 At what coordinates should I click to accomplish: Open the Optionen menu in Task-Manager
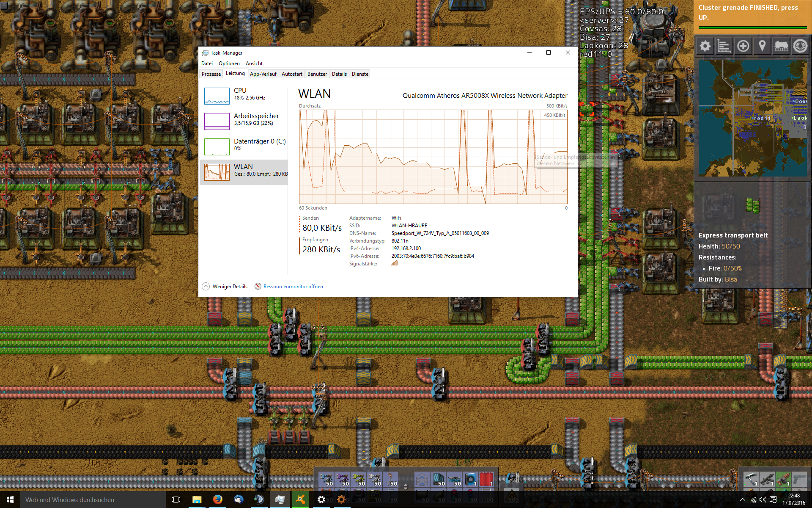point(229,63)
